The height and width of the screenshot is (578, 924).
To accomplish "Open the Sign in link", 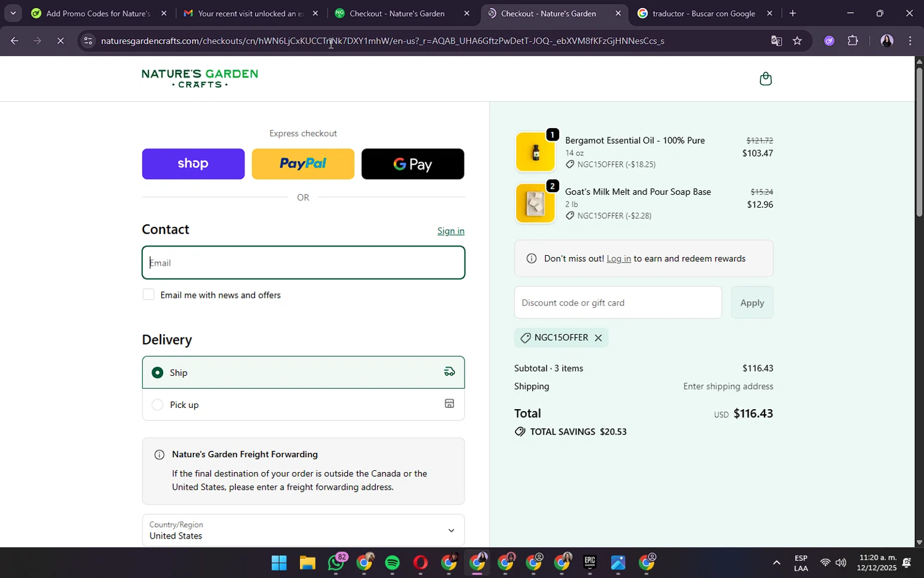I will coord(451,231).
